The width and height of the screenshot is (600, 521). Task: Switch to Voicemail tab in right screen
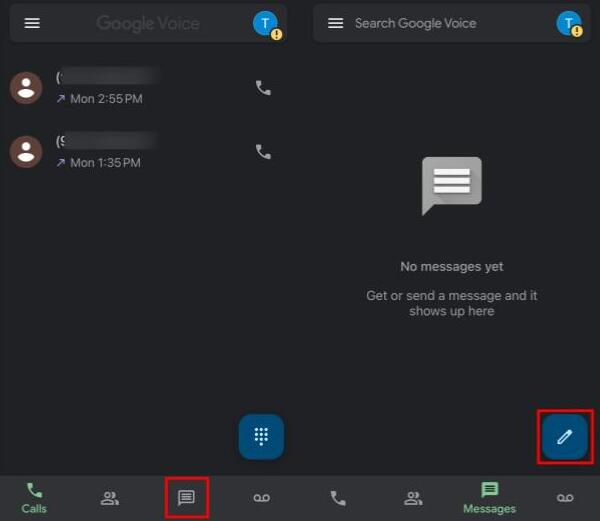pyautogui.click(x=565, y=498)
